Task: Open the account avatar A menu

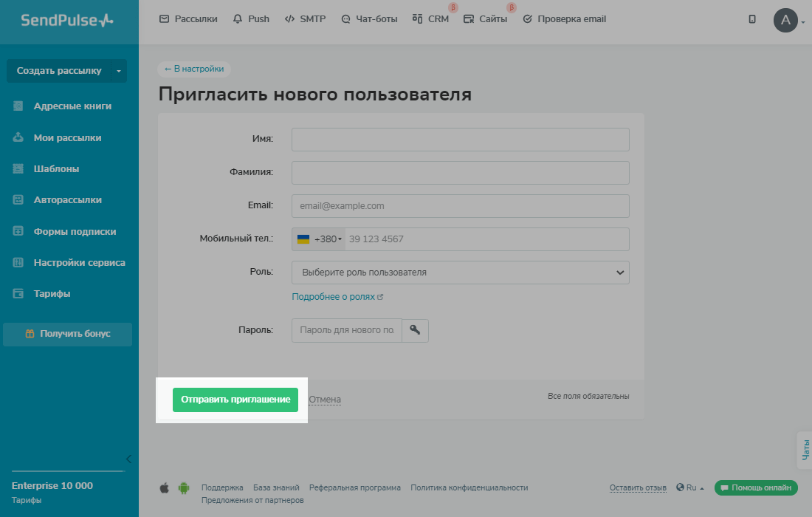Action: pyautogui.click(x=785, y=20)
